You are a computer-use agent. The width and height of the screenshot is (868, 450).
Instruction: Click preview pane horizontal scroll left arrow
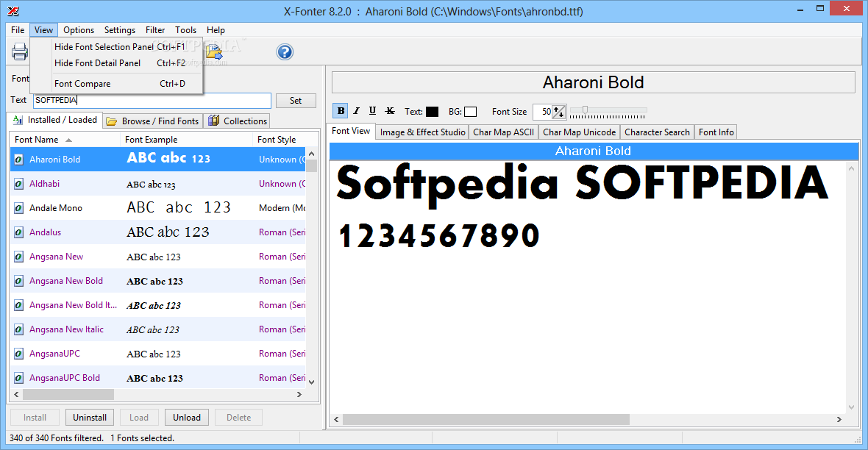pos(336,420)
